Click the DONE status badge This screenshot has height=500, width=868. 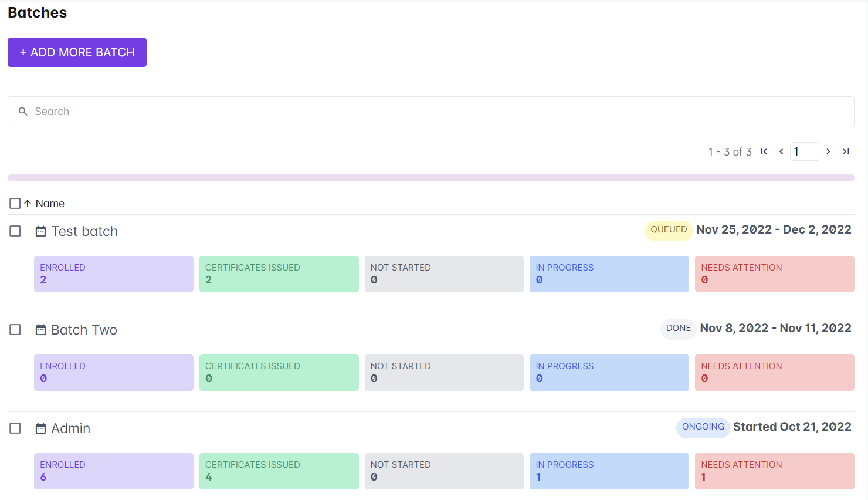(679, 329)
